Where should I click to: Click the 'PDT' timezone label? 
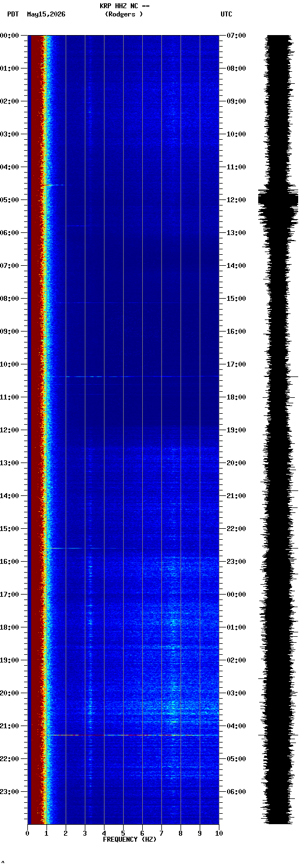(13, 14)
